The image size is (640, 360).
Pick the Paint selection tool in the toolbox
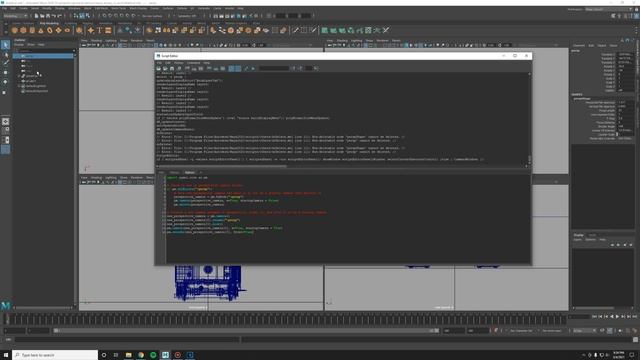tap(5, 63)
